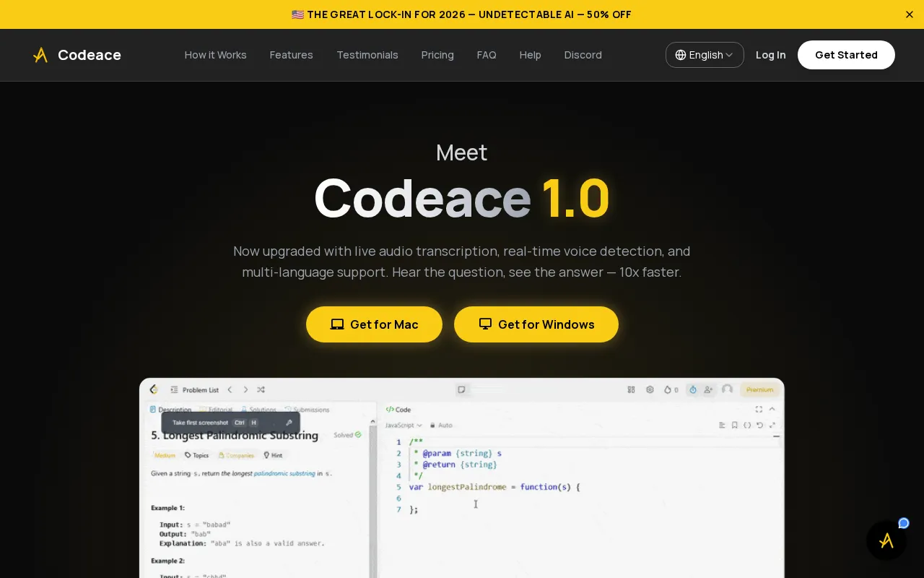Switch to the Solutions tab in the demo
The width and height of the screenshot is (924, 578).
tap(258, 410)
